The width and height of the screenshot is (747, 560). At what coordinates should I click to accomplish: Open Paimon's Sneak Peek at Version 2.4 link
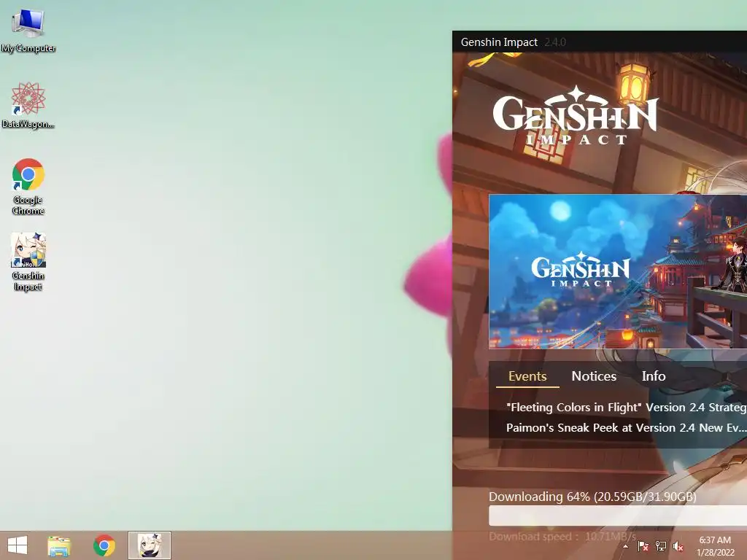627,427
